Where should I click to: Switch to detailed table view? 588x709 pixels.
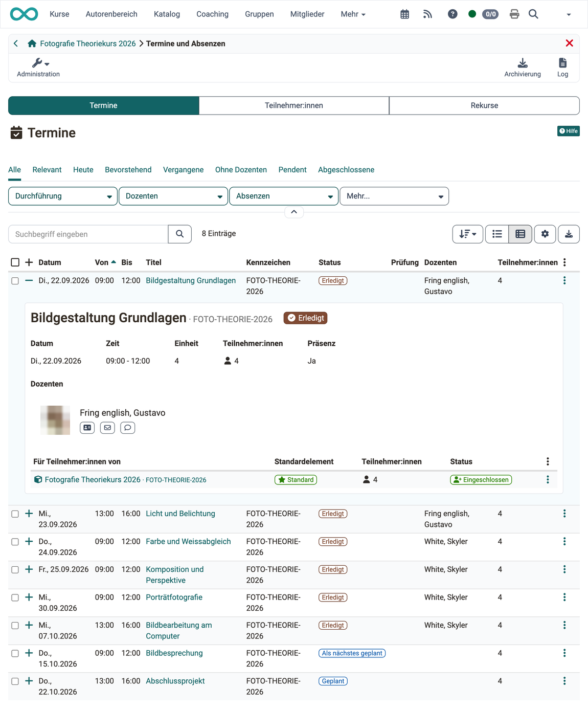[x=521, y=234]
